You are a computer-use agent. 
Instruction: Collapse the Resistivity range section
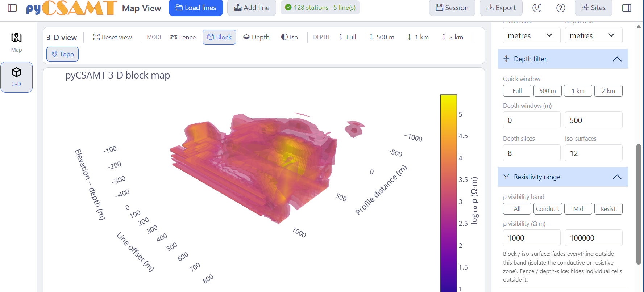point(562,177)
